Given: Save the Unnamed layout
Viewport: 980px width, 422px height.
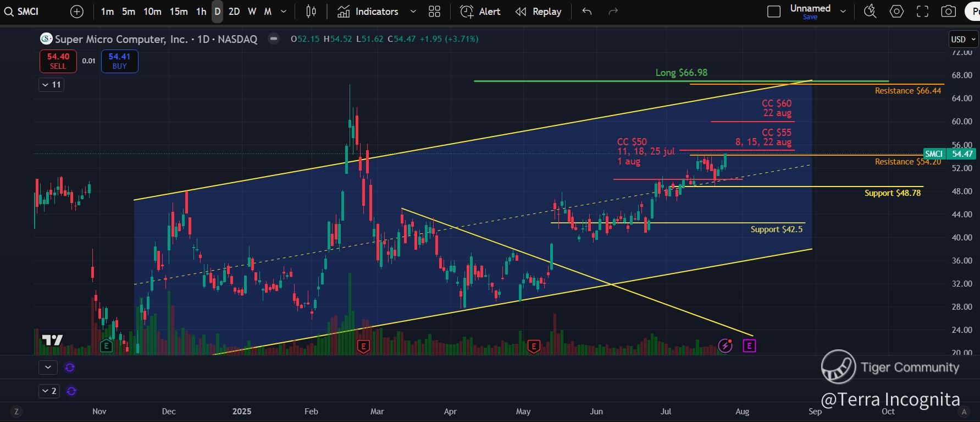Looking at the screenshot, I should coord(810,17).
